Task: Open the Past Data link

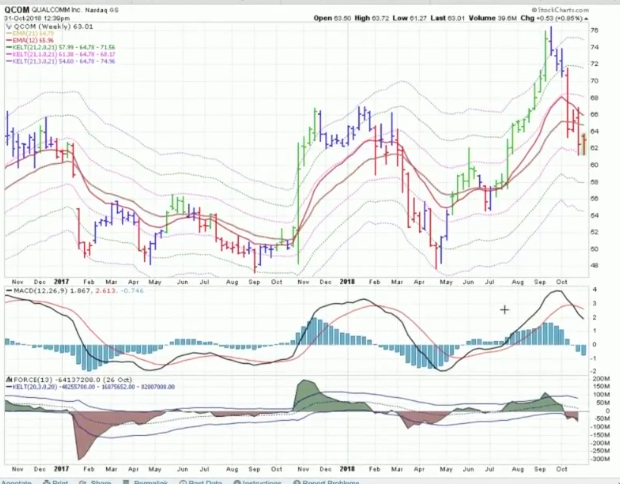Action: pos(205,482)
